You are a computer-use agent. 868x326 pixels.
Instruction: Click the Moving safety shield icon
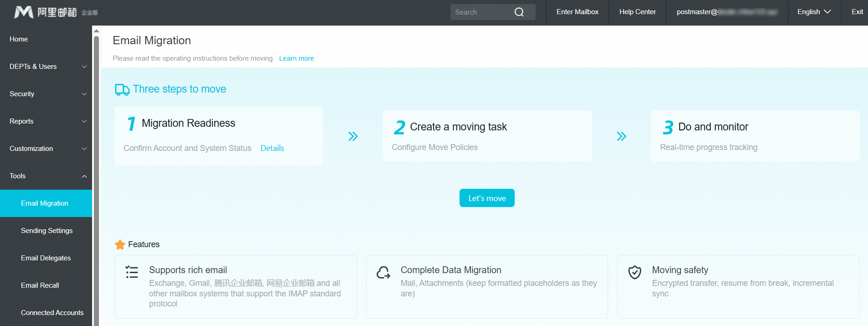(635, 272)
